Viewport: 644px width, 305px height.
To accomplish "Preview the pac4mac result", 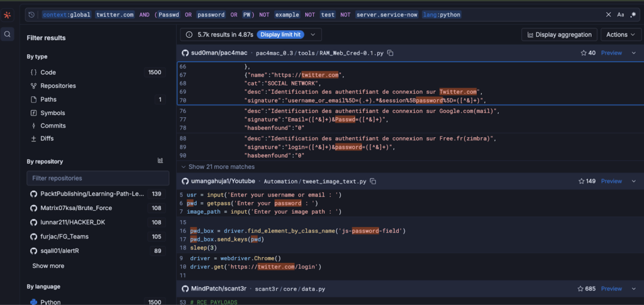I will click(611, 53).
